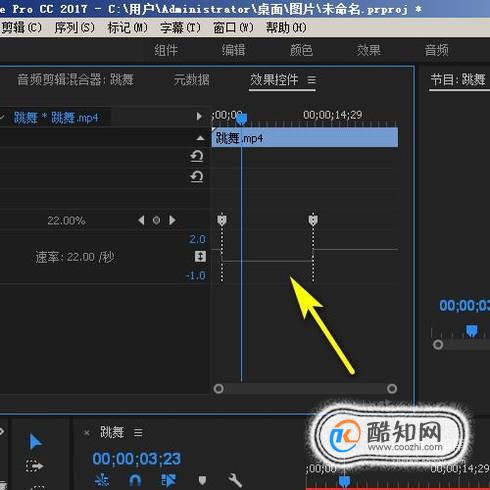This screenshot has width=490, height=490.
Task: Switch to the 颜色 workspace
Action: pyautogui.click(x=301, y=50)
